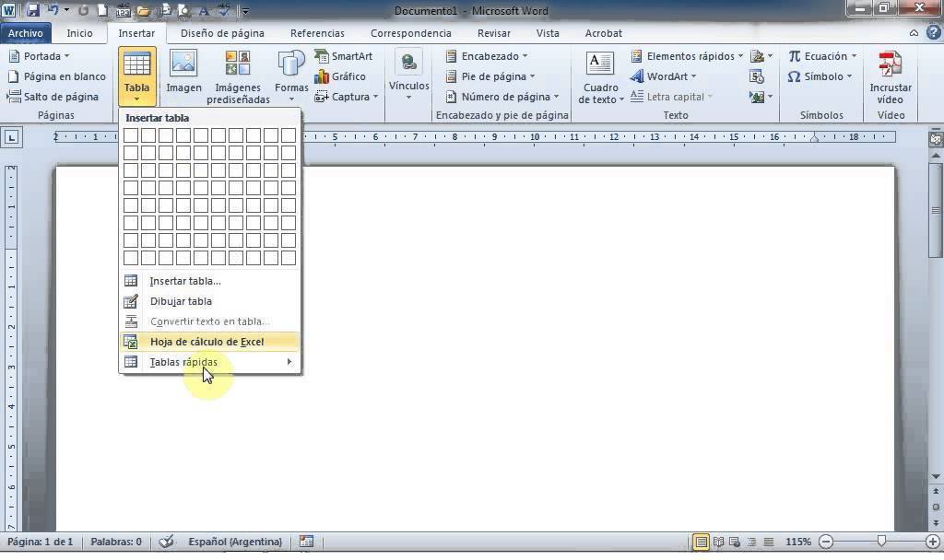Switch to the Inicio tab
944x560 pixels.
(x=79, y=33)
